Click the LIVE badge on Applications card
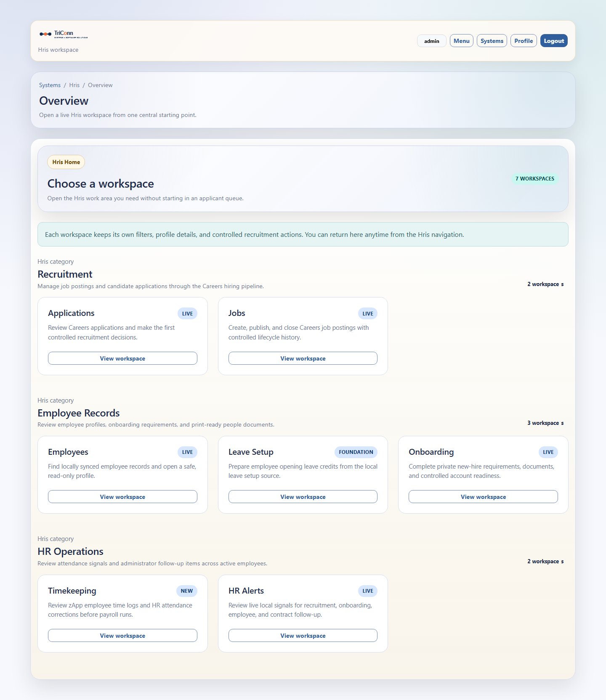This screenshot has height=700, width=606. [x=187, y=313]
